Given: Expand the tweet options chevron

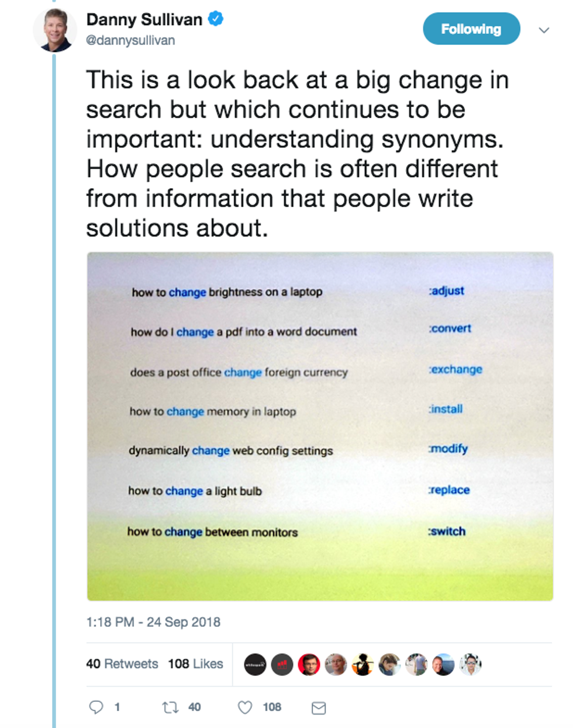Looking at the screenshot, I should (x=544, y=30).
